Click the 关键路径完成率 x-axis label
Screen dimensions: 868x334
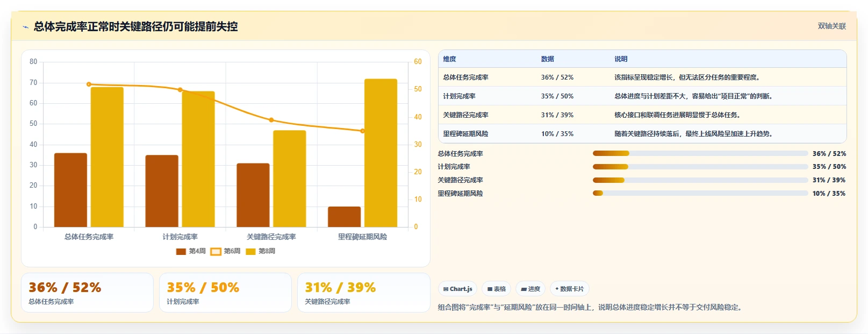(271, 237)
